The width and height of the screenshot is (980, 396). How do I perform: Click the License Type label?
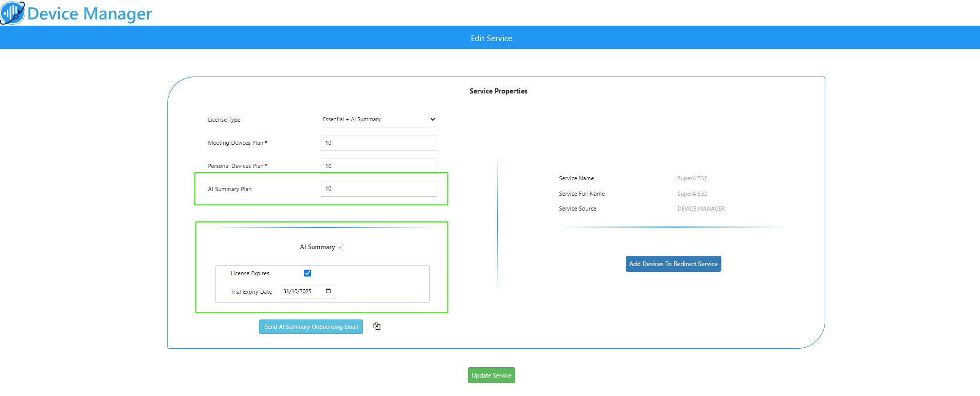tap(224, 120)
